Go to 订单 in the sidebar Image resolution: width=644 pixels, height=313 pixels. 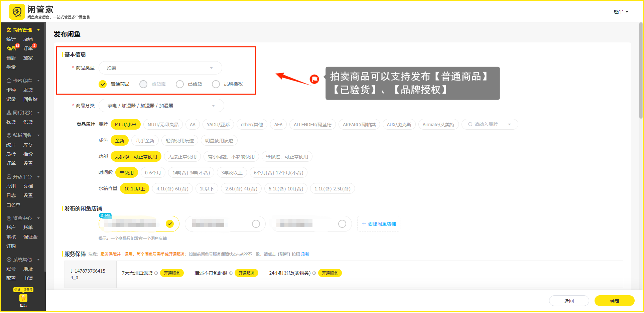click(28, 48)
